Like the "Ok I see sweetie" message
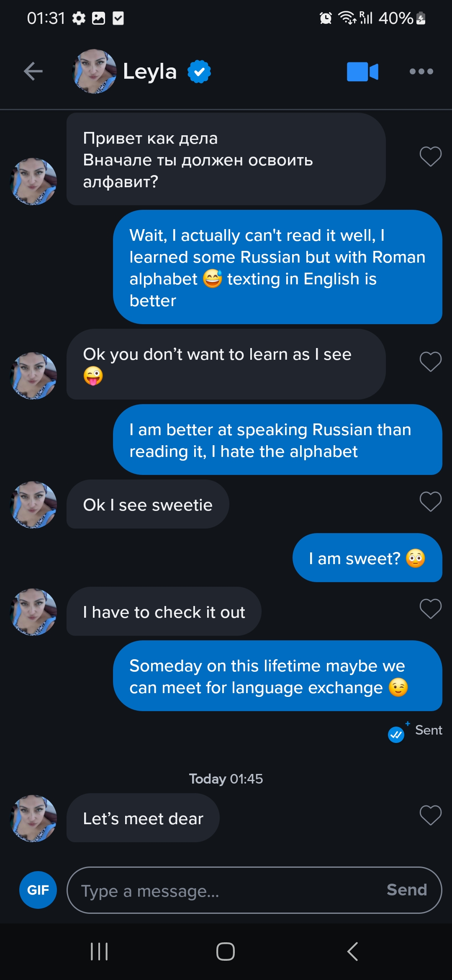The height and width of the screenshot is (980, 452). click(430, 501)
